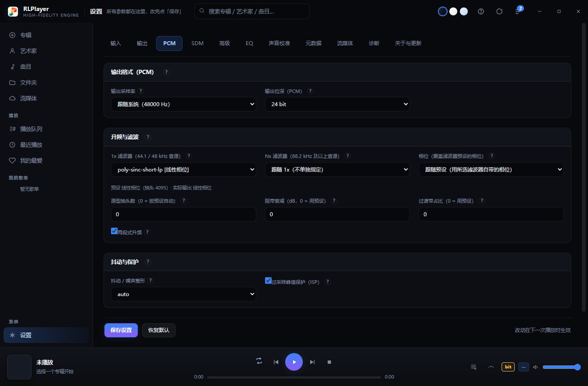588x386 pixels.
Task: Select 设置 in the sidebar
Action: pyautogui.click(x=46, y=335)
